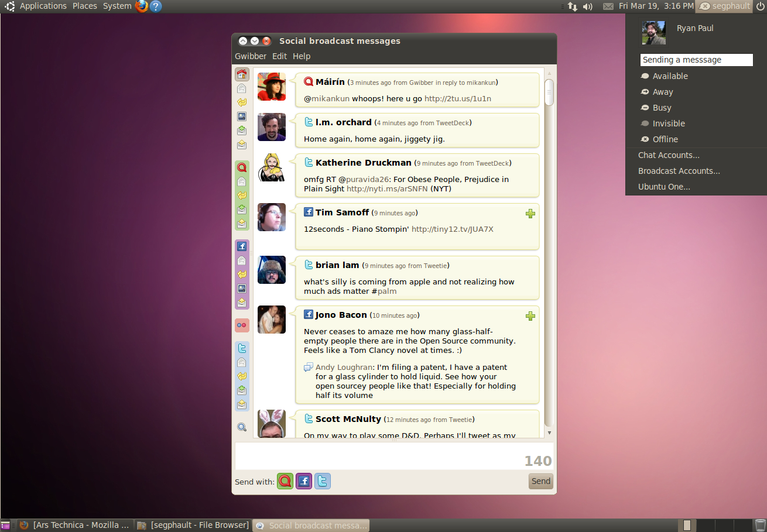Select the Facebook account in the sidebar
The width and height of the screenshot is (767, 532).
click(x=242, y=246)
